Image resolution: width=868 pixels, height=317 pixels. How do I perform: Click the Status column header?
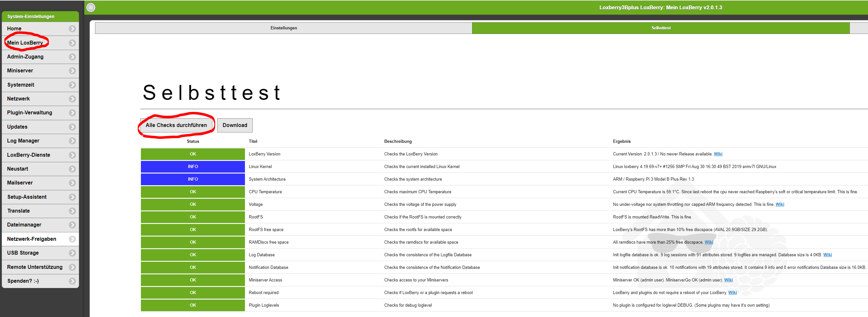pyautogui.click(x=193, y=142)
